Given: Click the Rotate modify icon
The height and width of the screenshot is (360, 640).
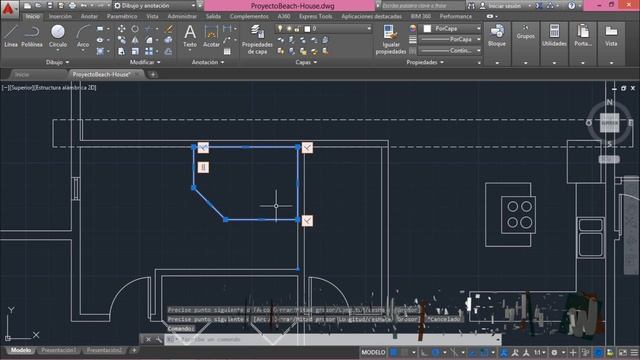Looking at the screenshot, I should click(x=135, y=29).
